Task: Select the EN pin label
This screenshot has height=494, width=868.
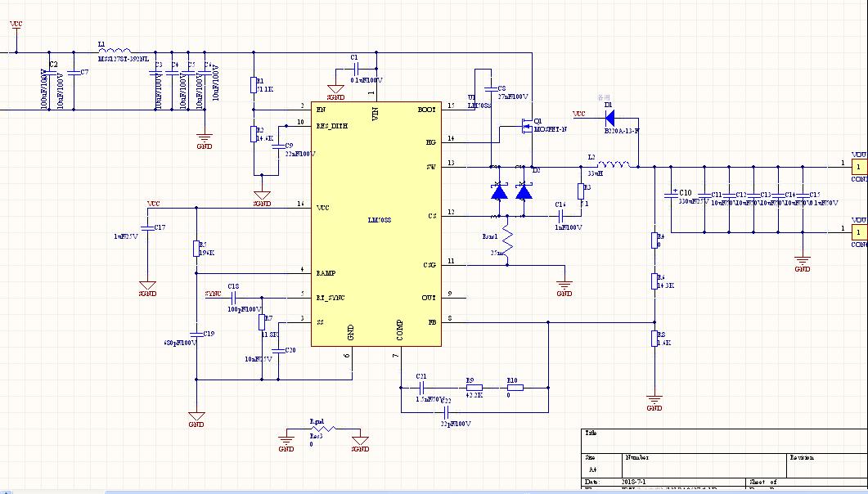Action: (320, 110)
